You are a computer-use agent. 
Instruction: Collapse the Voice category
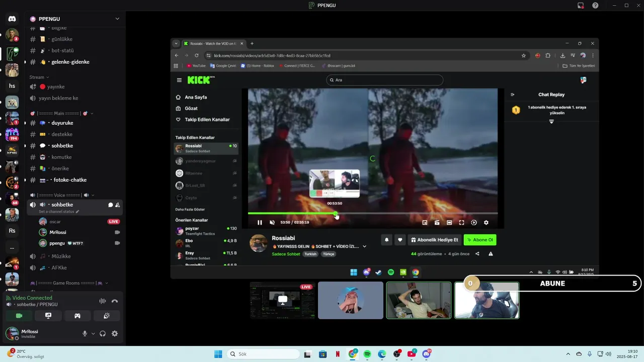point(62,195)
